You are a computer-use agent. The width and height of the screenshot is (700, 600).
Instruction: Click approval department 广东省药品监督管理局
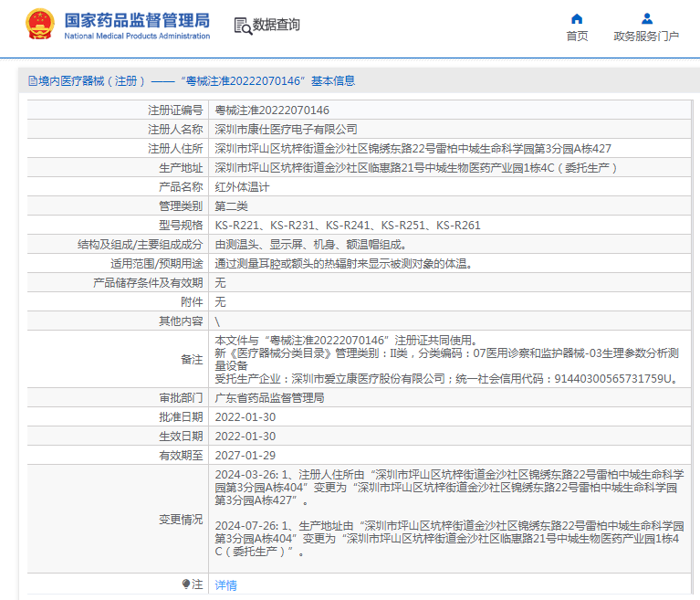click(269, 397)
